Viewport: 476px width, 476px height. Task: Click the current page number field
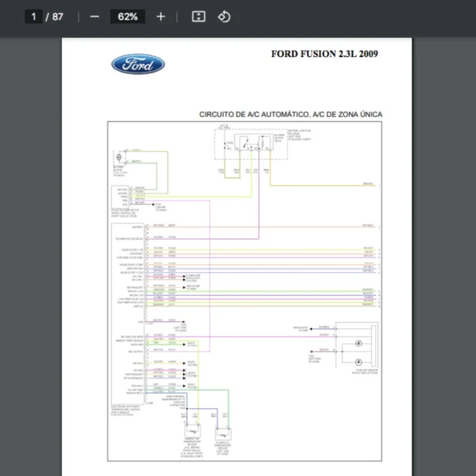pos(33,17)
